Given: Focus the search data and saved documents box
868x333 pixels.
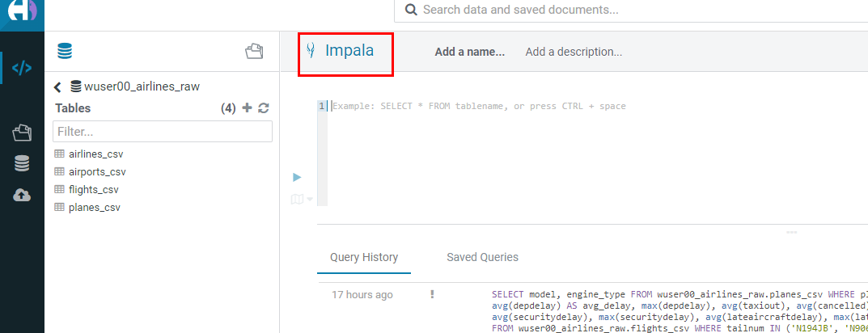Looking at the screenshot, I should click(x=631, y=10).
